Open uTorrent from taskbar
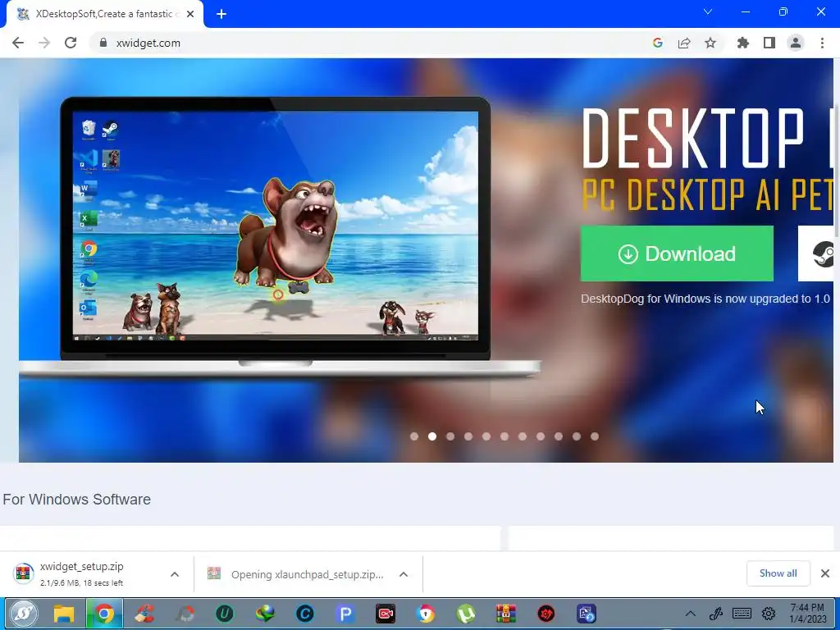Viewport: 840px width, 630px height. (466, 614)
